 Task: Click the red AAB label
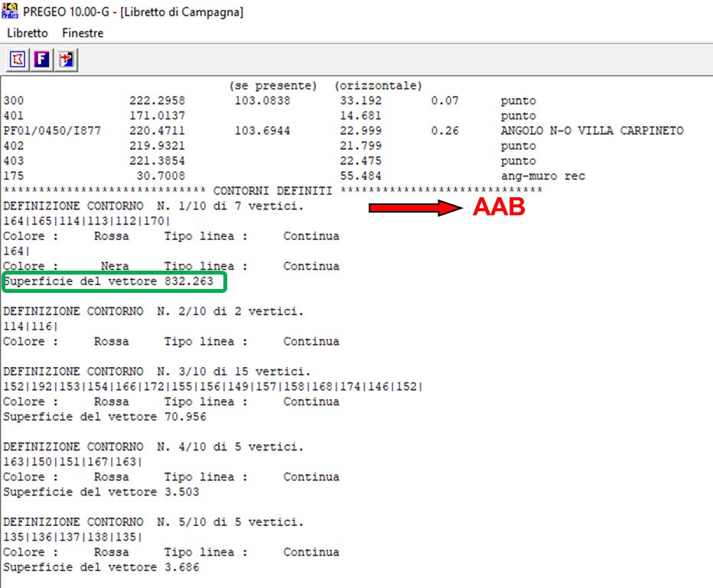pyautogui.click(x=499, y=208)
